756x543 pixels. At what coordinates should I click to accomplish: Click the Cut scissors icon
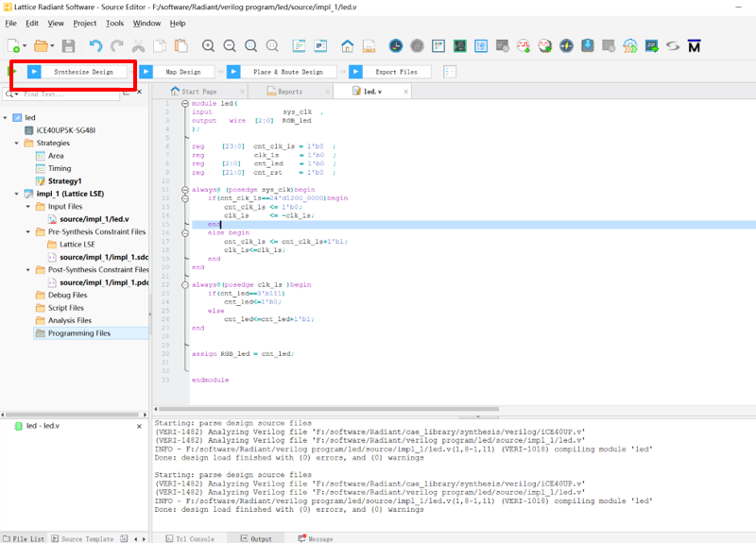coord(138,46)
